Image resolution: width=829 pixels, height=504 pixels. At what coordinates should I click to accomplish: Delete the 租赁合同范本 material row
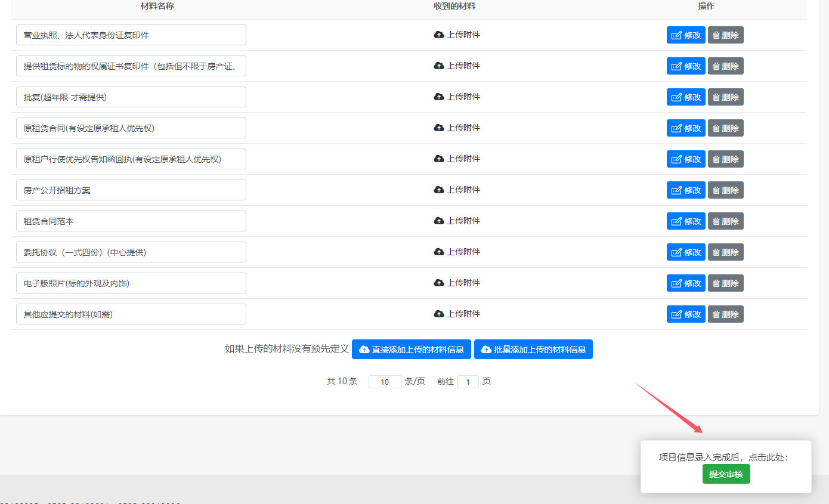(x=726, y=221)
